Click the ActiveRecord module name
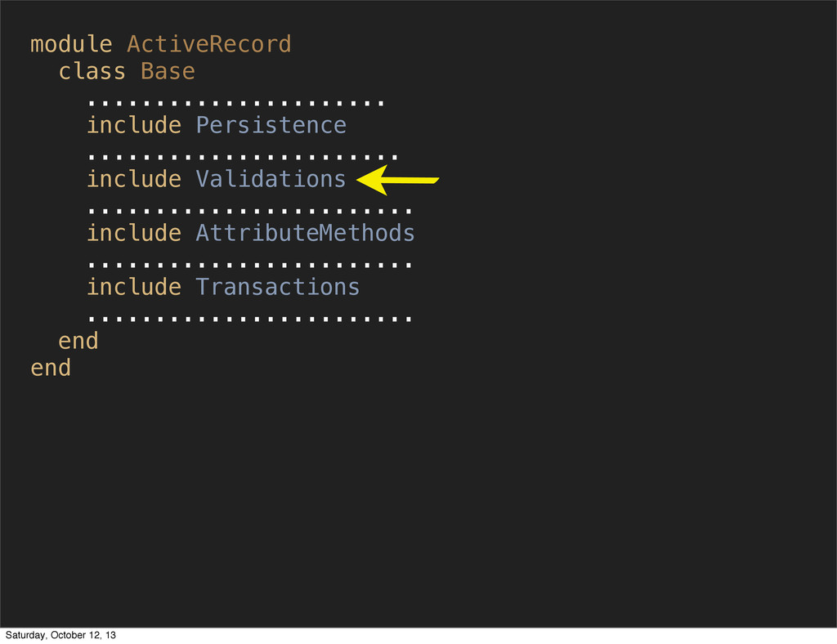This screenshot has width=837, height=644. (x=209, y=44)
